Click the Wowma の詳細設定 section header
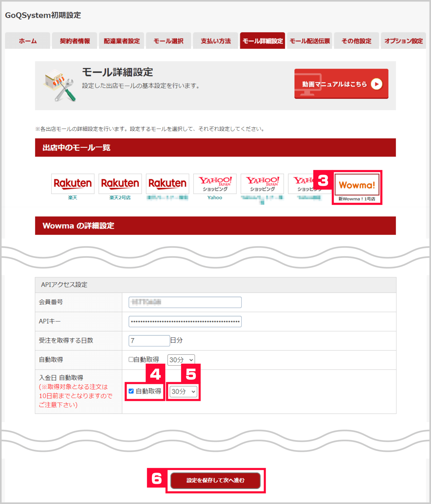431x504 pixels. (x=215, y=226)
